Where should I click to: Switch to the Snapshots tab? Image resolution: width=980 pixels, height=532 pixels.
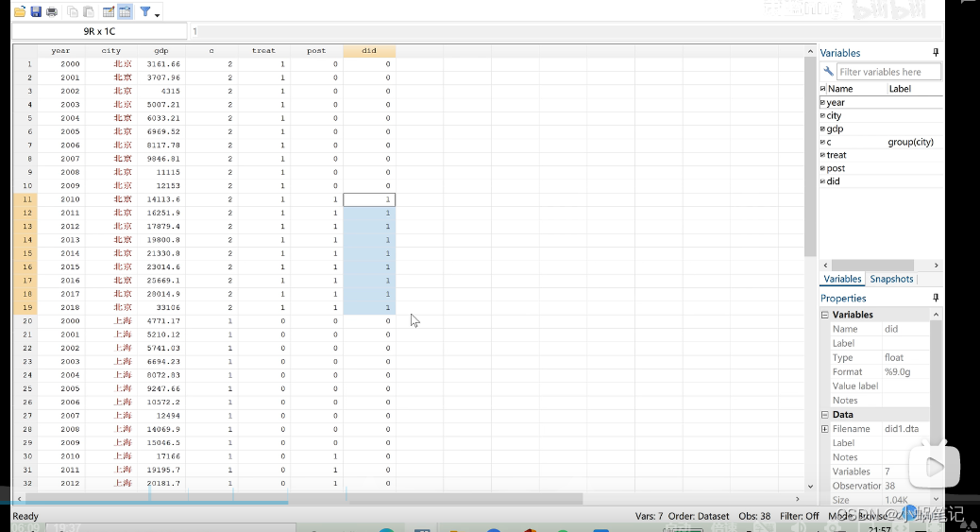point(891,279)
